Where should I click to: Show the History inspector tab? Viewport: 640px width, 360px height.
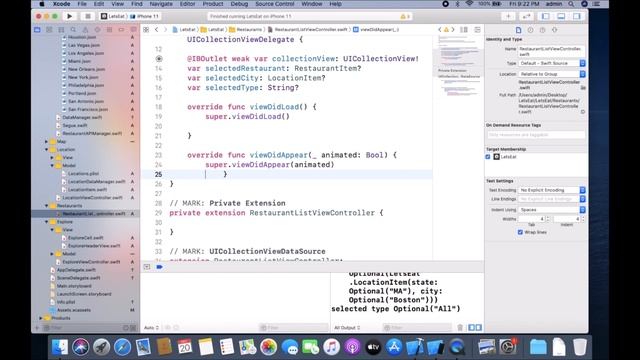tap(530, 30)
